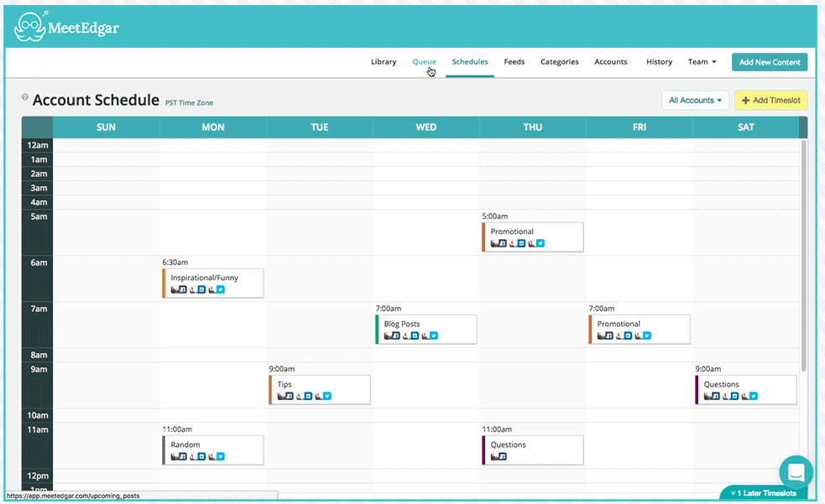Click the 6:30am time label on Monday
The width and height of the screenshot is (825, 504).
click(175, 262)
